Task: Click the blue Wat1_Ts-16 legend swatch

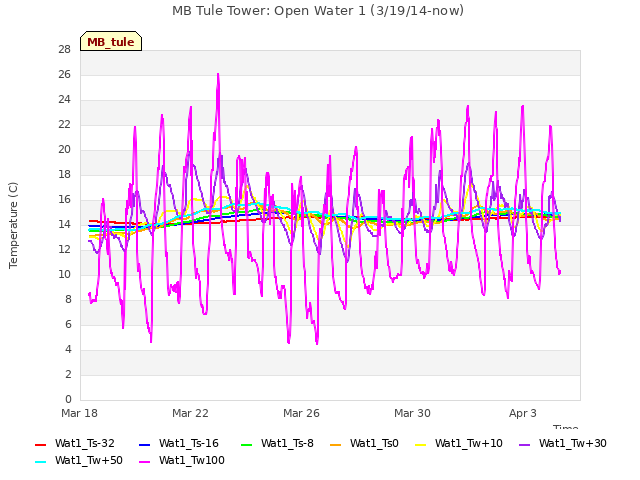Action: [x=144, y=444]
